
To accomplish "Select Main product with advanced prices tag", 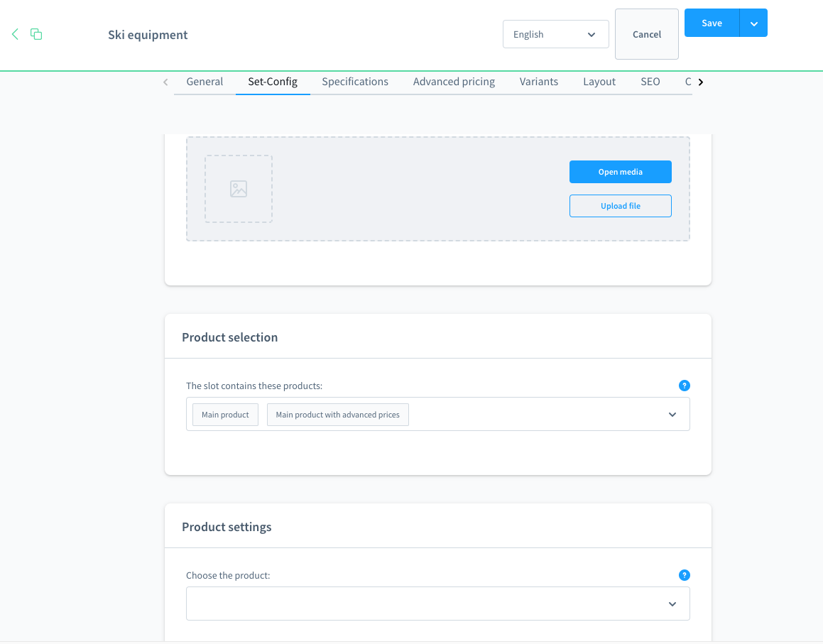I will tap(337, 415).
